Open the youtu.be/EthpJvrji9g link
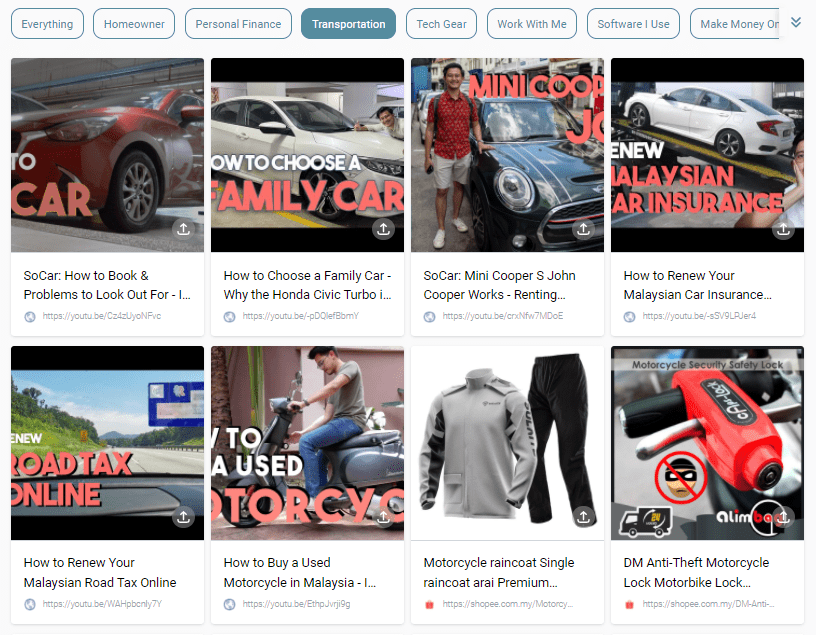The height and width of the screenshot is (635, 816). tap(296, 604)
